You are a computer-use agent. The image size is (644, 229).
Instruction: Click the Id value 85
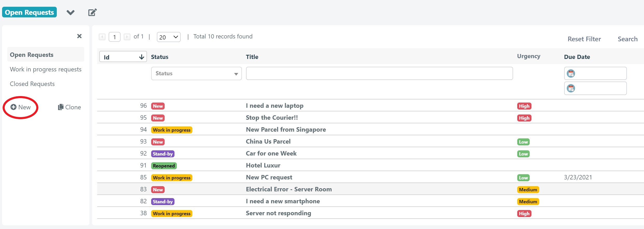pyautogui.click(x=143, y=177)
